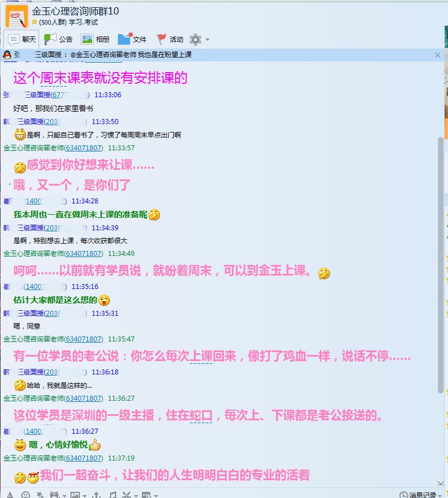
Task: Click 金玉心理咨询翟老师 QQ number 634071807 at 11:33:57
Action: tap(84, 148)
